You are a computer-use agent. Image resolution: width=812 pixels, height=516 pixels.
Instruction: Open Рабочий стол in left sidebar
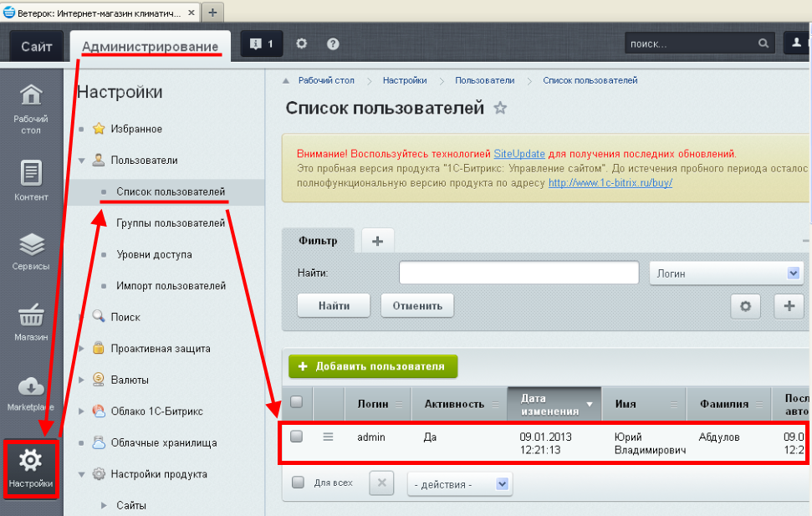31,109
